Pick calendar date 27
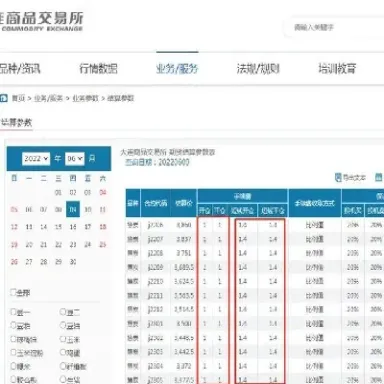 click(x=29, y=262)
